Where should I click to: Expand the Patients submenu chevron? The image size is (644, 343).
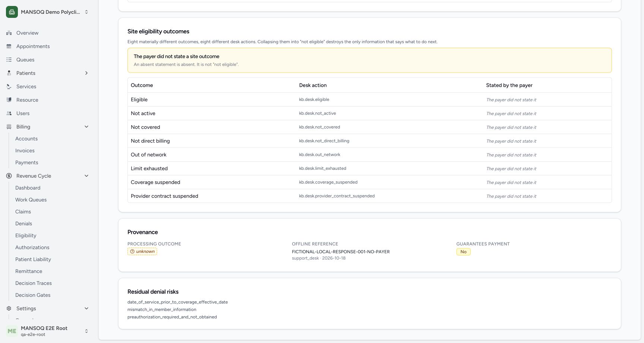(x=86, y=73)
